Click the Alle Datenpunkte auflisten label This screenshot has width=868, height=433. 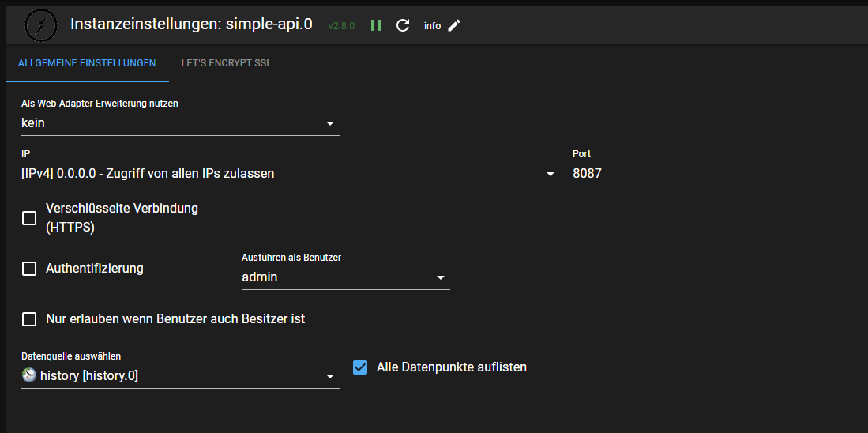(x=451, y=367)
